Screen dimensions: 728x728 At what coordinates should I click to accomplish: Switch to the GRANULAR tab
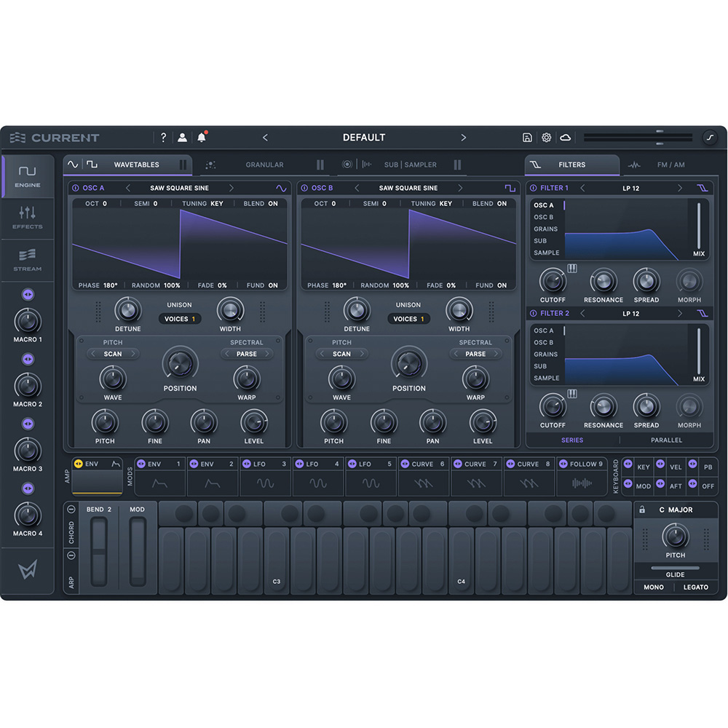coord(264,165)
